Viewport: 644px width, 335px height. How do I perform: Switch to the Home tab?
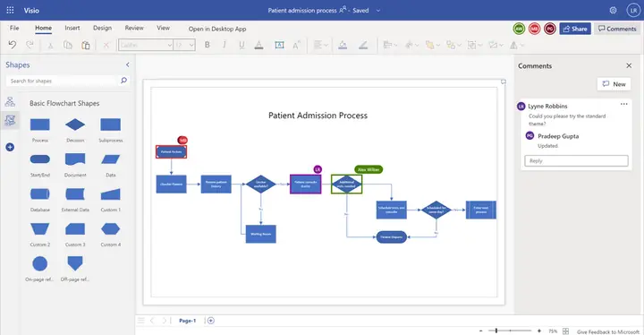point(43,28)
